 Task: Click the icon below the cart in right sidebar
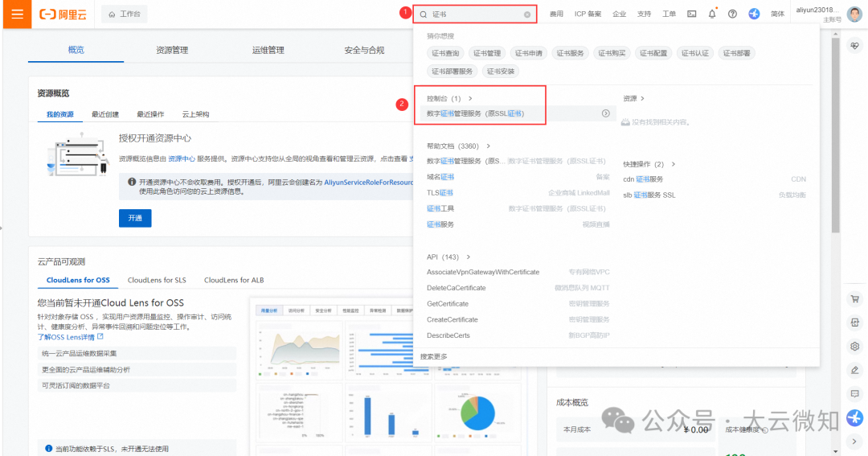click(854, 322)
